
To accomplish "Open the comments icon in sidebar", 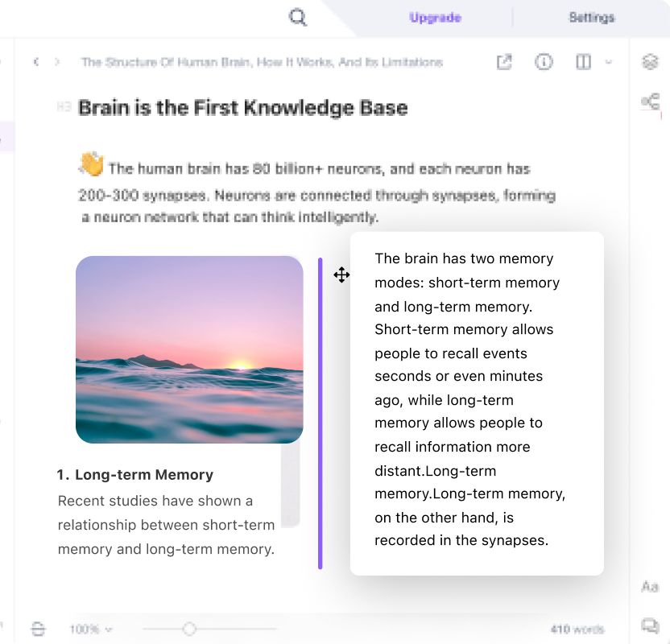I will point(650,625).
